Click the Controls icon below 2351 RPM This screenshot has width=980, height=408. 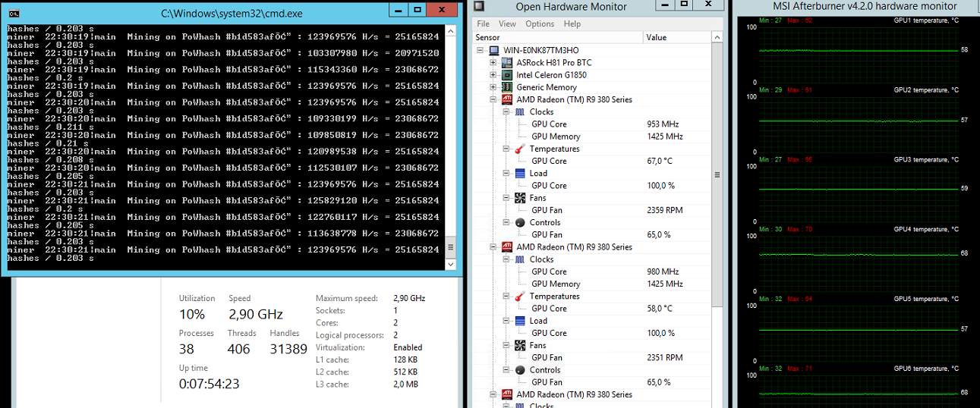coord(520,370)
